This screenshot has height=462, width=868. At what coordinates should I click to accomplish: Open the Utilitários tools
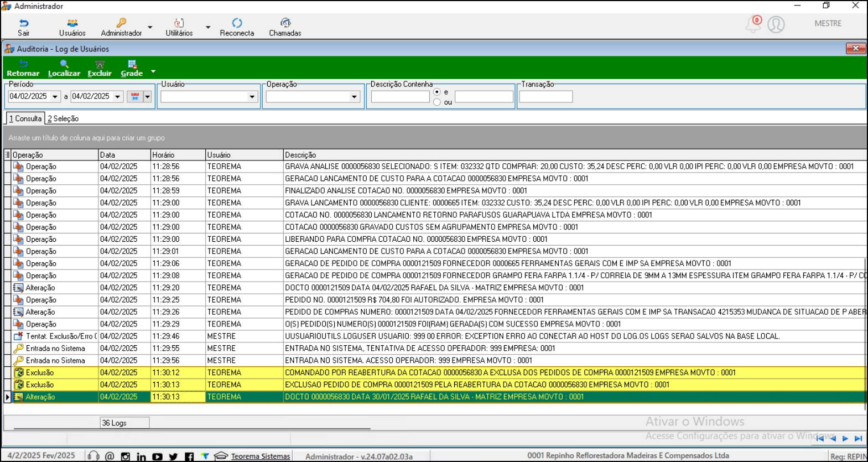[179, 27]
